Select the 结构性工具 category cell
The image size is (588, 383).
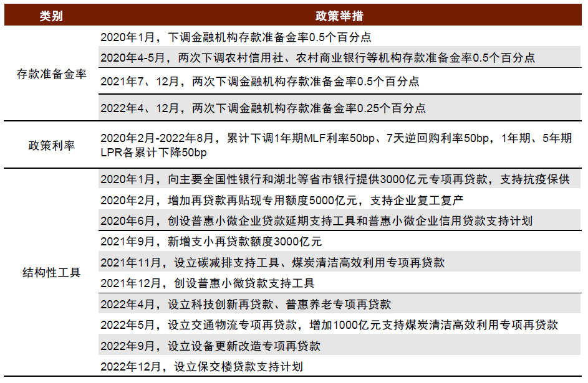pyautogui.click(x=51, y=272)
